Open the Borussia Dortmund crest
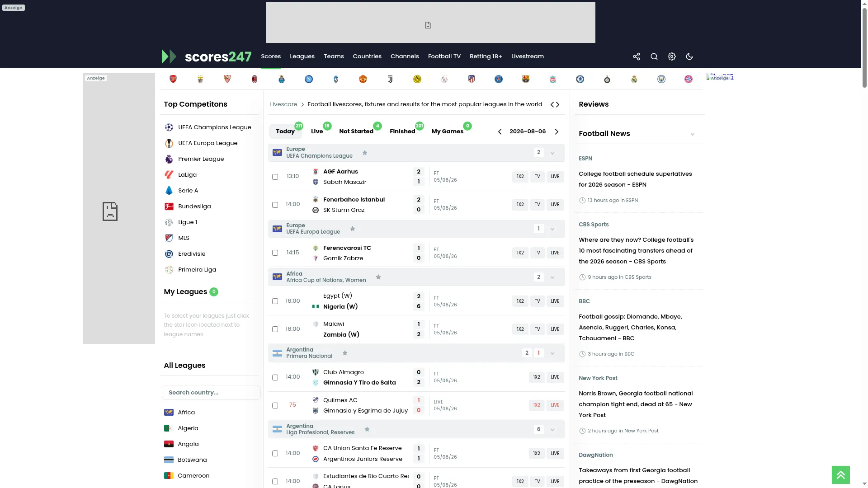The height and width of the screenshot is (488, 868). click(x=417, y=79)
